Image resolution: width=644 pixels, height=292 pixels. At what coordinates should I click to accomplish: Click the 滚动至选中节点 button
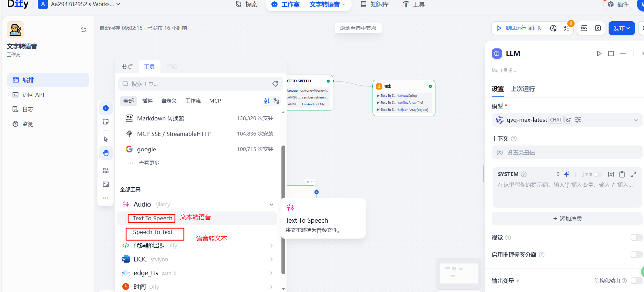click(x=358, y=28)
